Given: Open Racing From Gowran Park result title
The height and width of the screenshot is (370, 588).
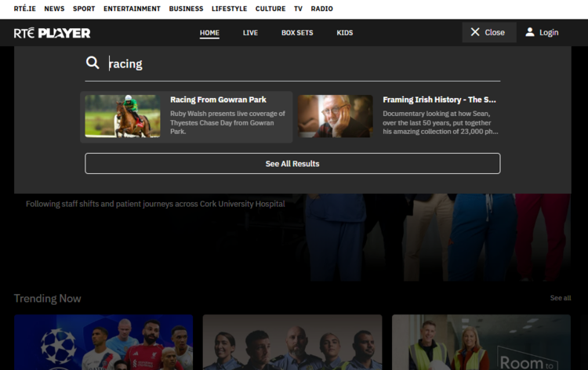Looking at the screenshot, I should tap(218, 100).
